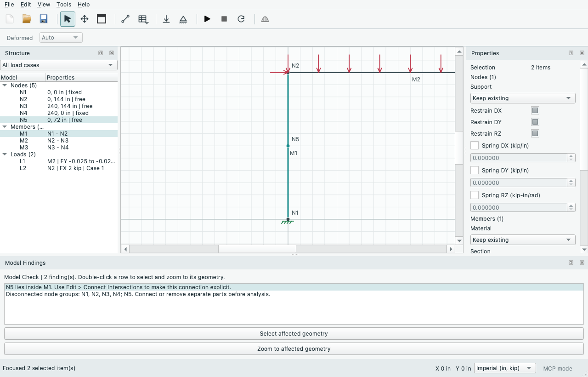Toggle the deformed shape arch icon
Viewport: 588px width, 377px height.
265,19
